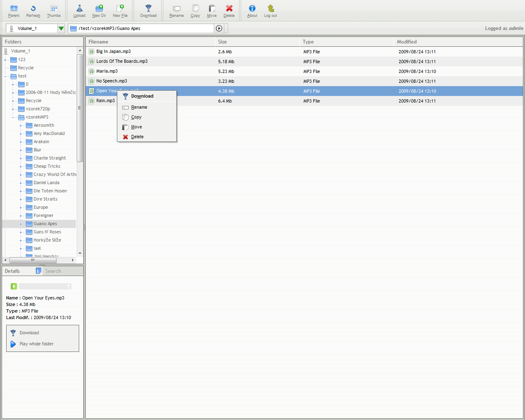Open the Charlie Straight folder
This screenshot has height=420, width=525.
(x=50, y=158)
